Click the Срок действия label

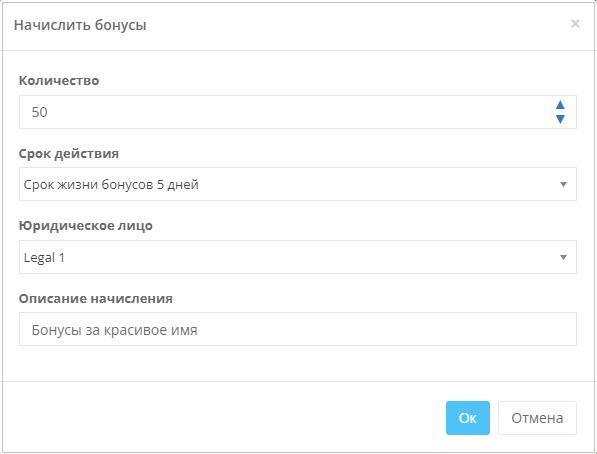click(x=69, y=153)
